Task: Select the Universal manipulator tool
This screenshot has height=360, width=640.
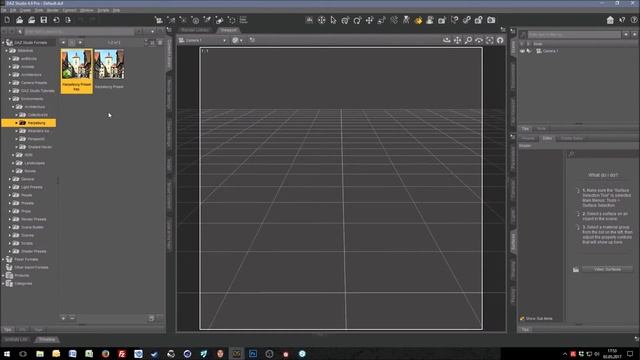Action: [x=345, y=20]
